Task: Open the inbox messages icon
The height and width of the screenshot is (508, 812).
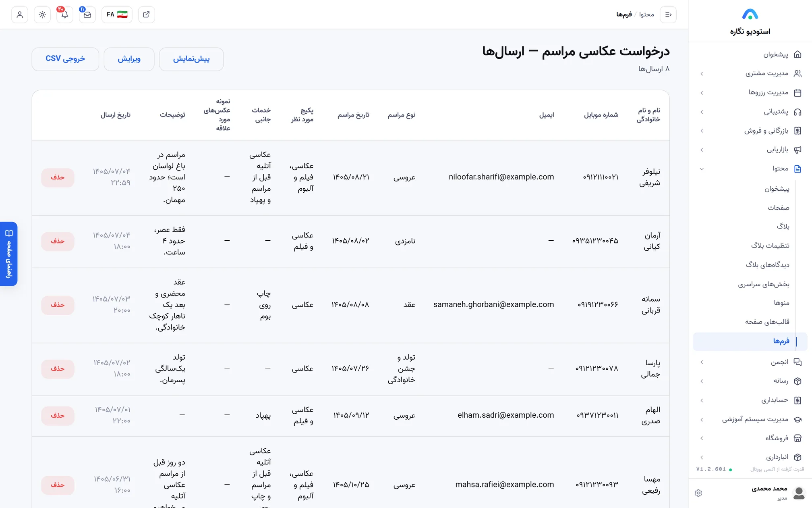Action: point(87,15)
